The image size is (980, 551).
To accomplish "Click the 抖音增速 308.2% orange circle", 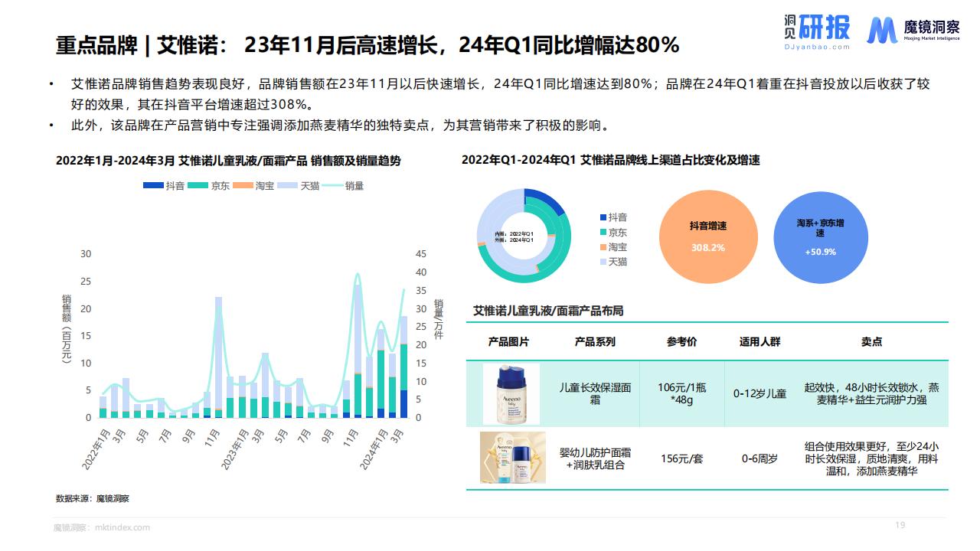I will (x=707, y=237).
